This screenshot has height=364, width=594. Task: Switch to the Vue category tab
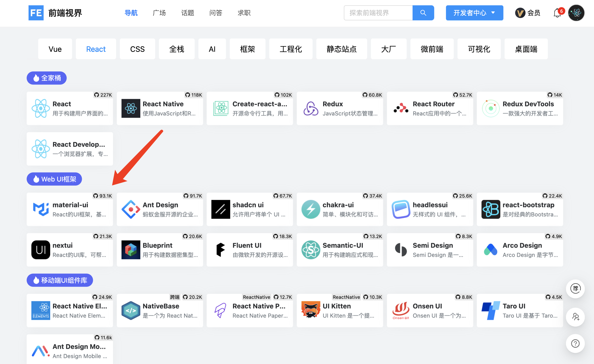55,49
